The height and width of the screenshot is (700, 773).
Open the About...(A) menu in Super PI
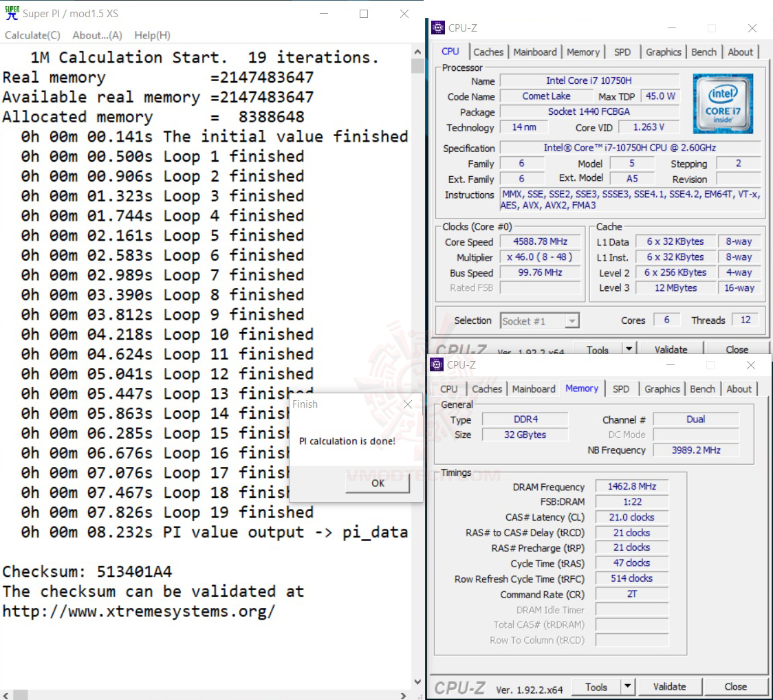(x=97, y=35)
